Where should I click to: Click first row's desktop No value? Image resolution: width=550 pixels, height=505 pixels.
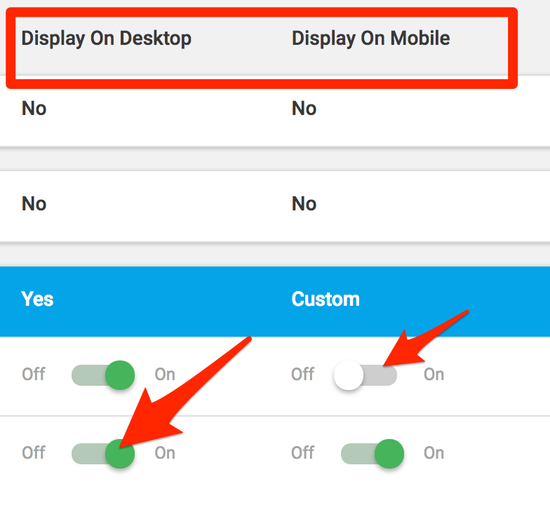(x=34, y=108)
